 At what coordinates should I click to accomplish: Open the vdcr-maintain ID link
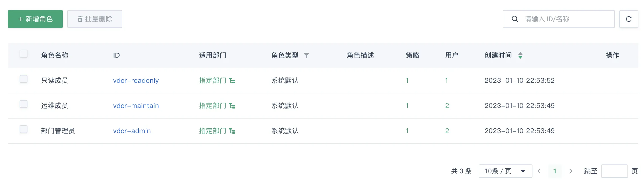(x=136, y=106)
